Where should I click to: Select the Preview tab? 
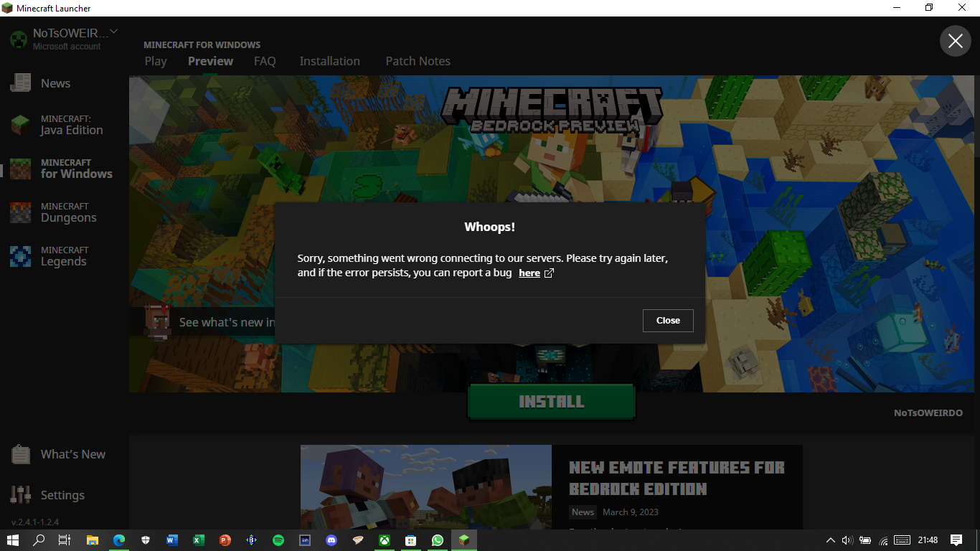coord(210,61)
